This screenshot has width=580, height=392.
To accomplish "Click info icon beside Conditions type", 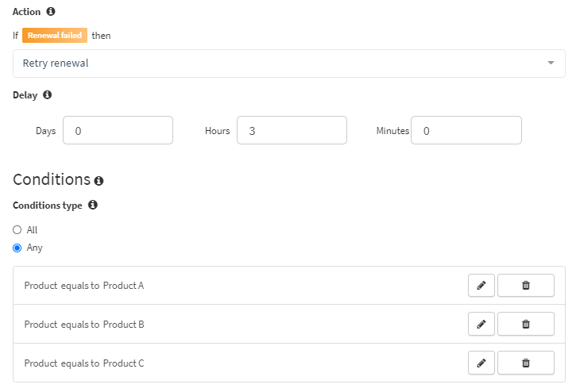I will coord(93,205).
